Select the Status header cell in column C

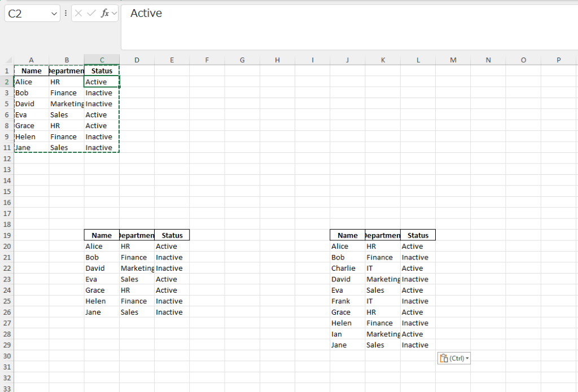tap(102, 71)
